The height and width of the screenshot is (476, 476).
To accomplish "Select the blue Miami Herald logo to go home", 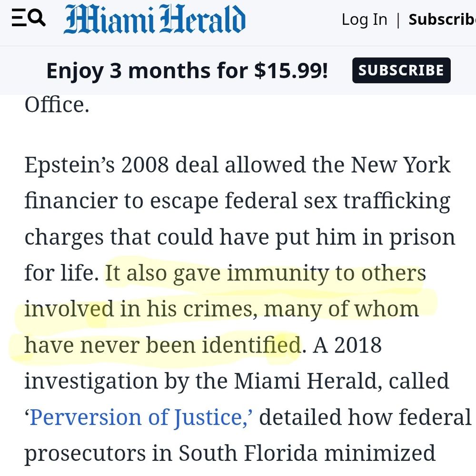I will [x=155, y=19].
